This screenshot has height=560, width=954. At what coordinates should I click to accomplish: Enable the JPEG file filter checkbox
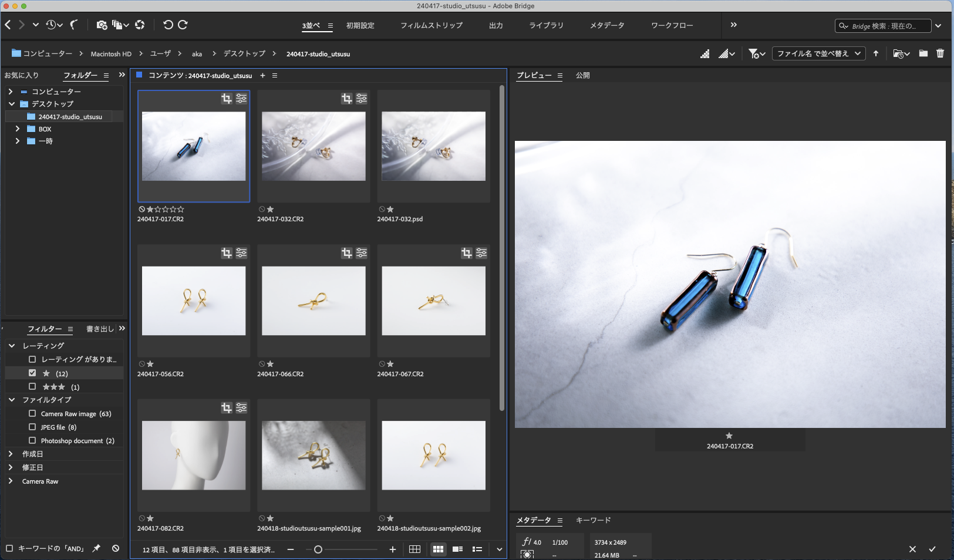[x=32, y=427]
